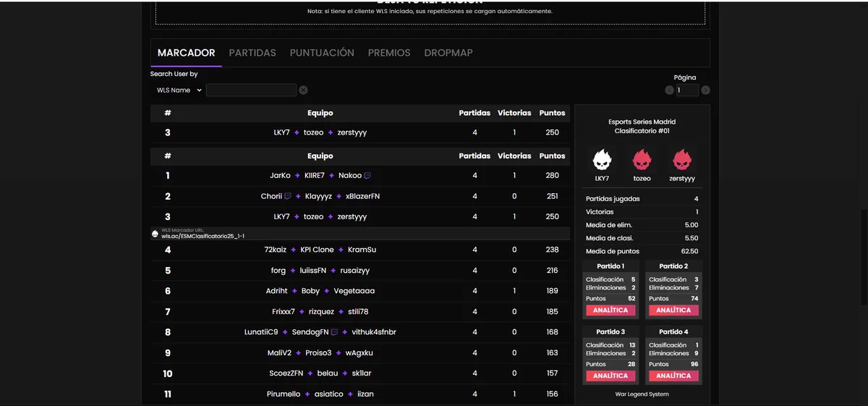Open SendogFN's Twitch icon
868x406 pixels.
click(334, 332)
